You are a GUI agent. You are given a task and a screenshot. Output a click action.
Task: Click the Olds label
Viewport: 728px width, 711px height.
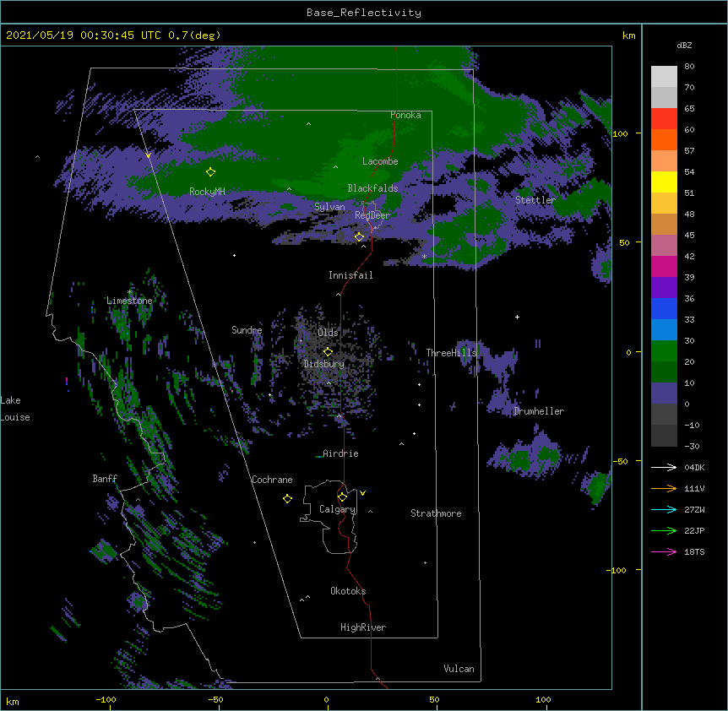click(x=328, y=333)
